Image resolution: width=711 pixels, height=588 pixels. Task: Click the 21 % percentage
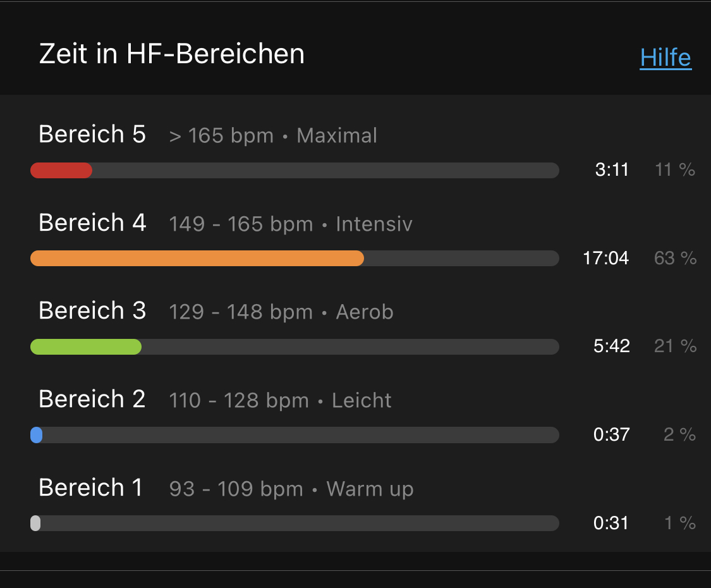pyautogui.click(x=675, y=346)
